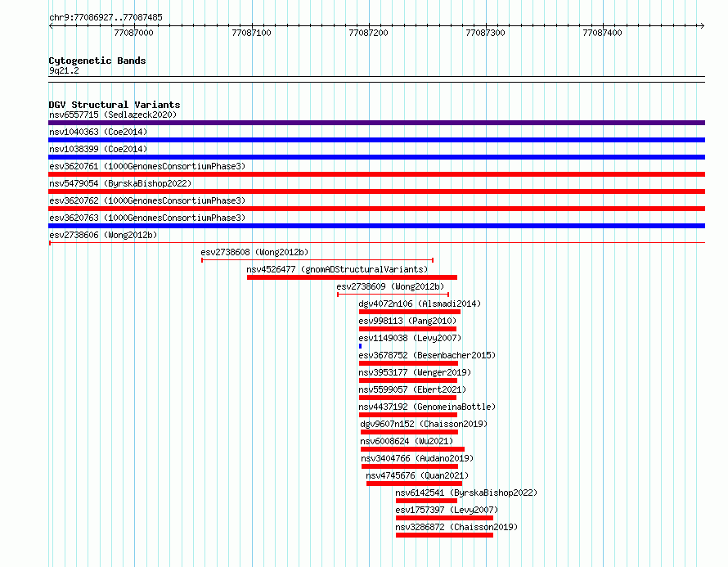Image resolution: width=728 pixels, height=567 pixels.
Task: Select the purple nsv6557715 variant bar
Action: click(376, 123)
